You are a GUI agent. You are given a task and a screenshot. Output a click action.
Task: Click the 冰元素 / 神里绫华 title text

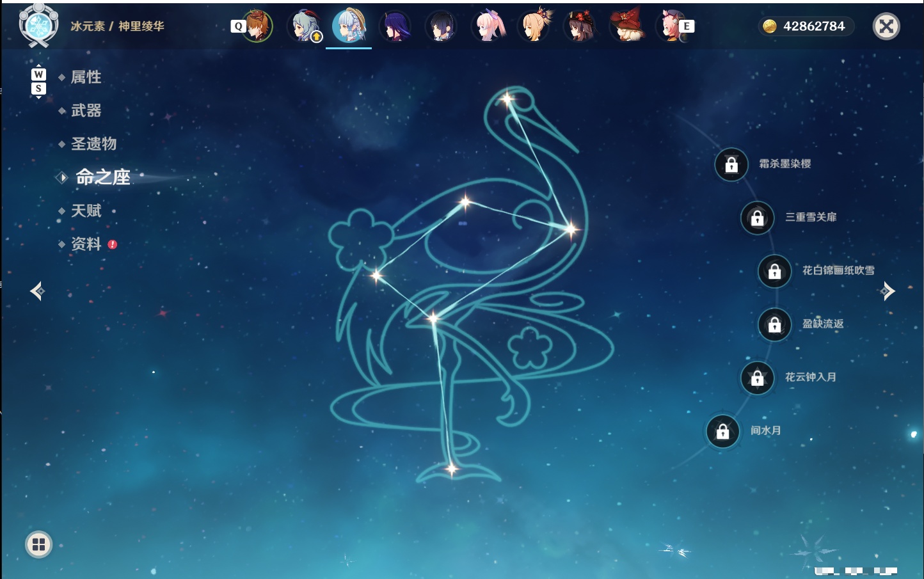tap(117, 26)
